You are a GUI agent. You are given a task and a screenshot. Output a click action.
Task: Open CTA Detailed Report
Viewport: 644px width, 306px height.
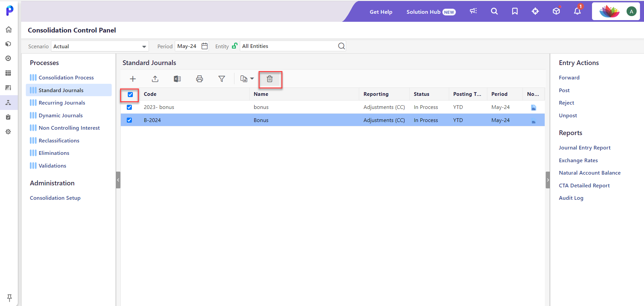[584, 185]
